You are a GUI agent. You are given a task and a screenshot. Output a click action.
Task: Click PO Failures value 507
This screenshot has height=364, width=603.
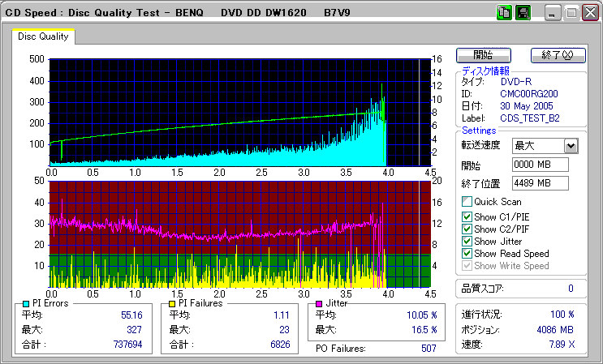click(x=429, y=349)
